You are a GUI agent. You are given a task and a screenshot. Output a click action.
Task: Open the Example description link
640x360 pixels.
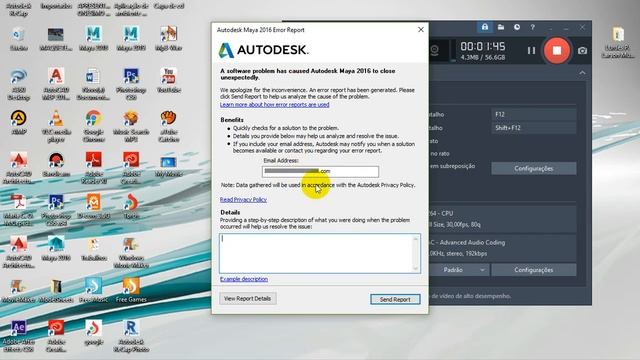[244, 279]
